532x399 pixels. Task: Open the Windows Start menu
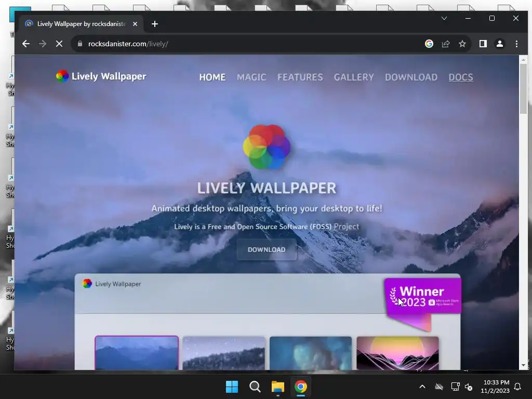pyautogui.click(x=232, y=387)
